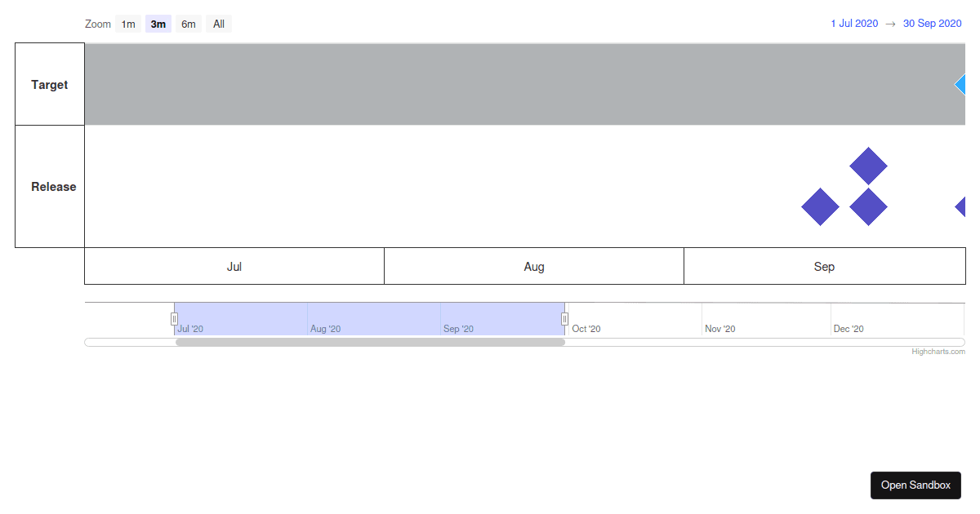Click the navigator horizontal scrollbar thumb
980x514 pixels.
370,343
